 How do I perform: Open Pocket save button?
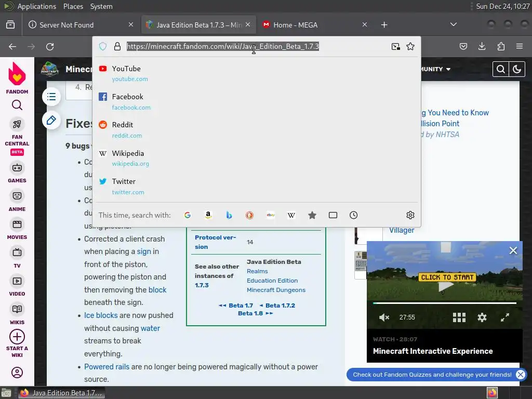pyautogui.click(x=463, y=46)
